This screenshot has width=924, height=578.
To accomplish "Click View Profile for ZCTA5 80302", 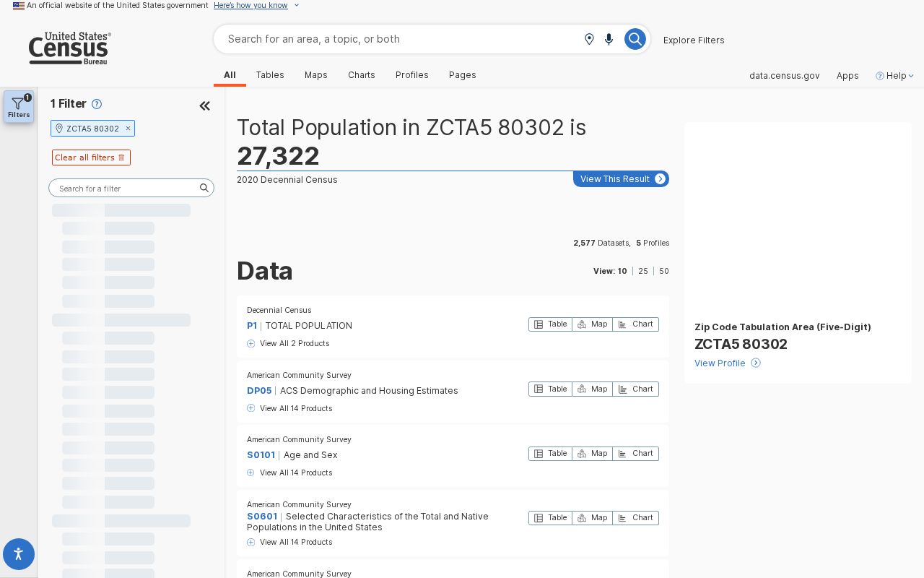I will pos(727,363).
